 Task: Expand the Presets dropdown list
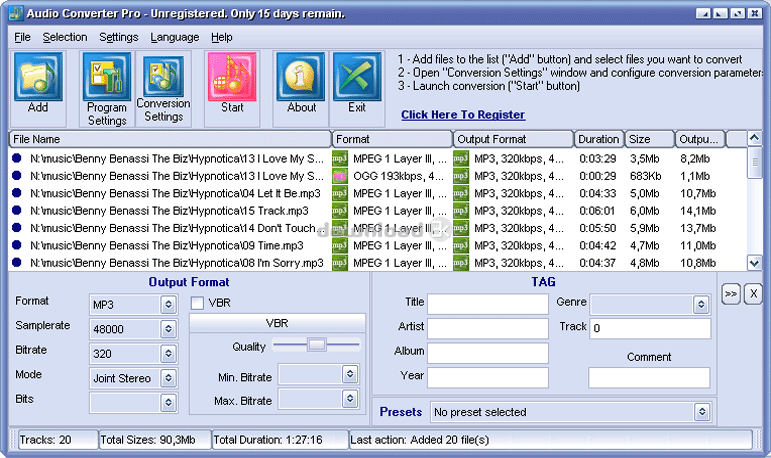tap(702, 411)
